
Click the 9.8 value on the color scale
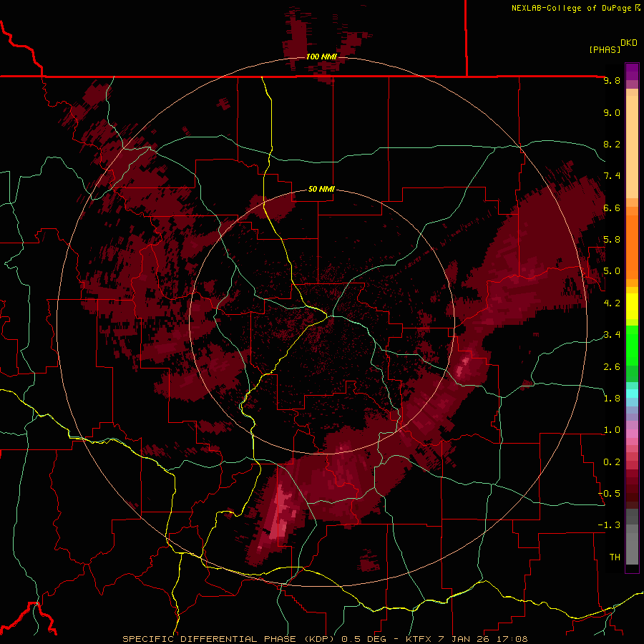click(x=612, y=81)
